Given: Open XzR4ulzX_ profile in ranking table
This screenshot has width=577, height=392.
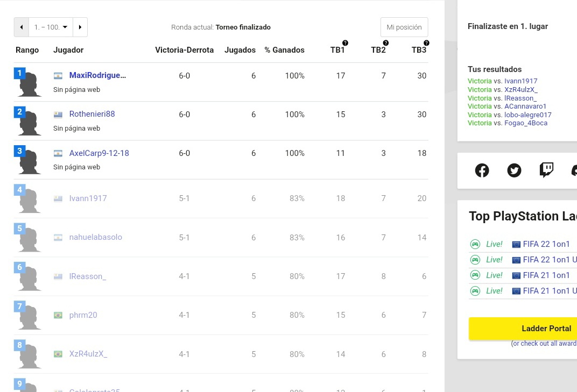Looking at the screenshot, I should tap(88, 354).
